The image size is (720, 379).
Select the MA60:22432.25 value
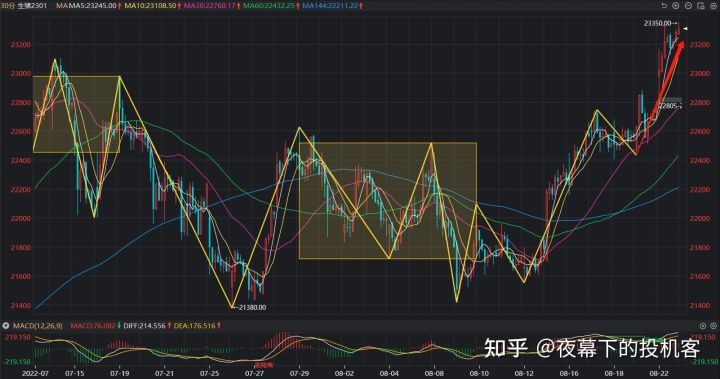tap(269, 6)
